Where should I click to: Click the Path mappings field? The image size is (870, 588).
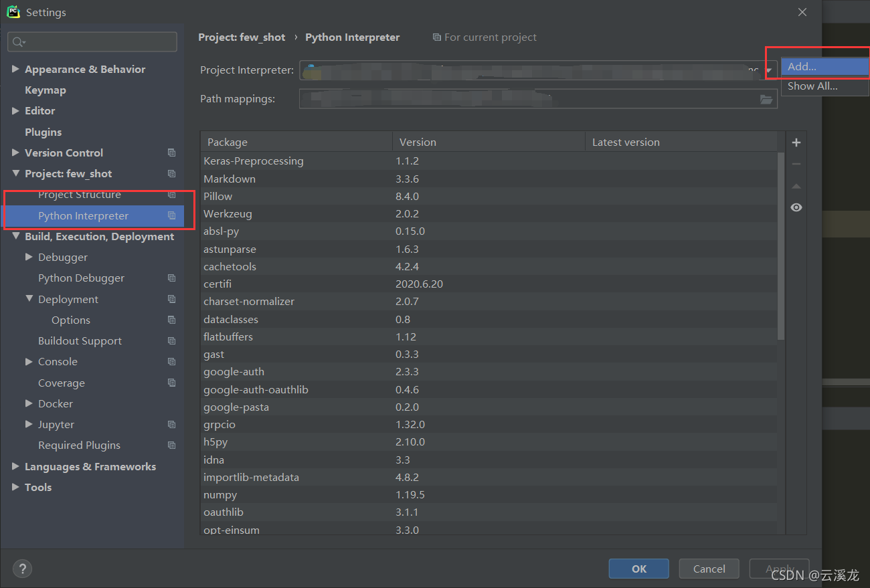[x=538, y=99]
